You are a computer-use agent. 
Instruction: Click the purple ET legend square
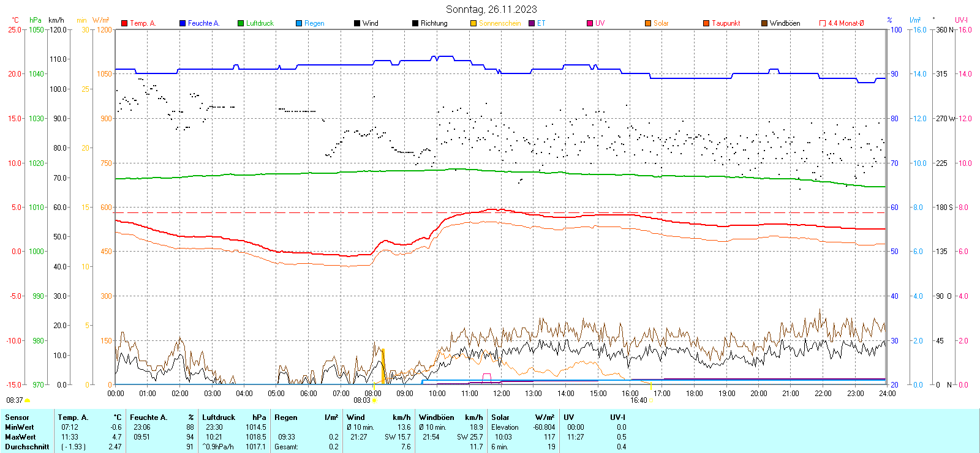[532, 23]
